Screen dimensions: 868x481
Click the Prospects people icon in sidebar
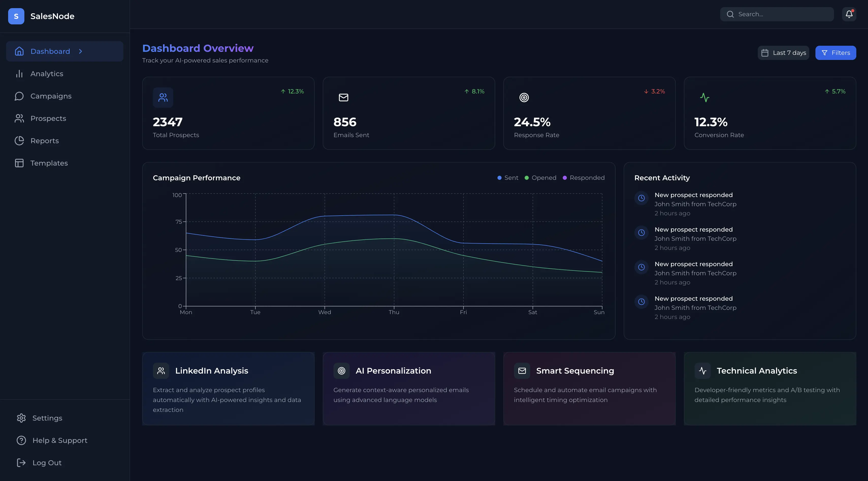(x=19, y=118)
